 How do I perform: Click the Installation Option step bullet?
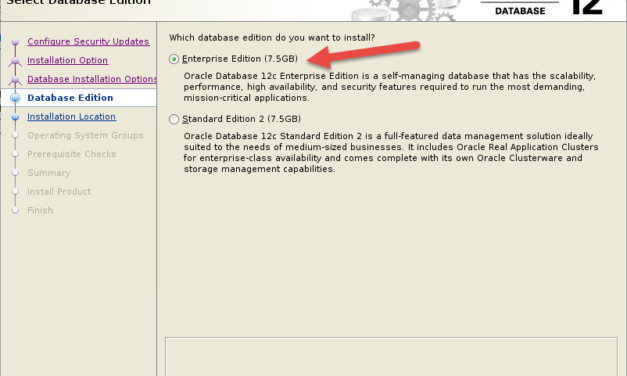[15, 61]
